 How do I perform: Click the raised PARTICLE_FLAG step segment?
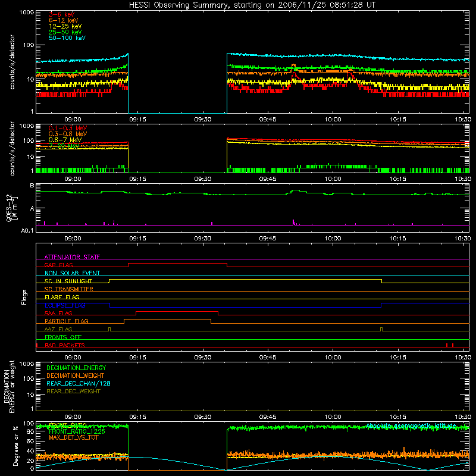tap(167, 320)
